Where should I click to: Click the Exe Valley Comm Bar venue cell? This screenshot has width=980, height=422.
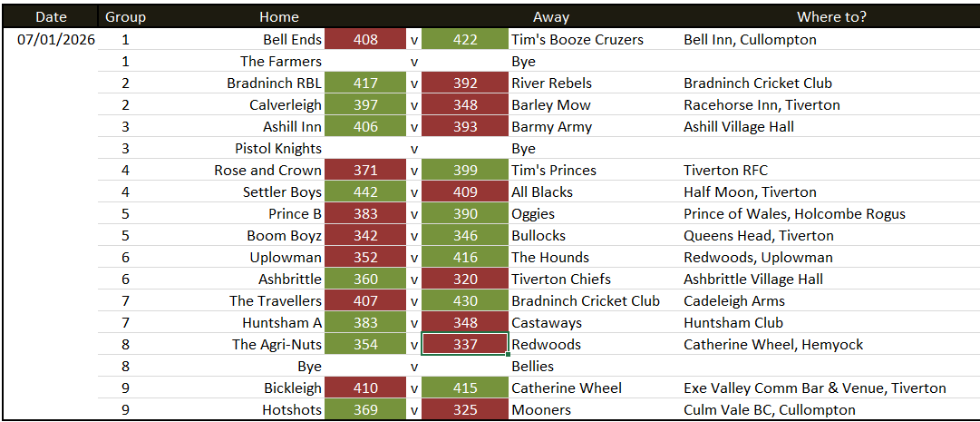click(814, 388)
